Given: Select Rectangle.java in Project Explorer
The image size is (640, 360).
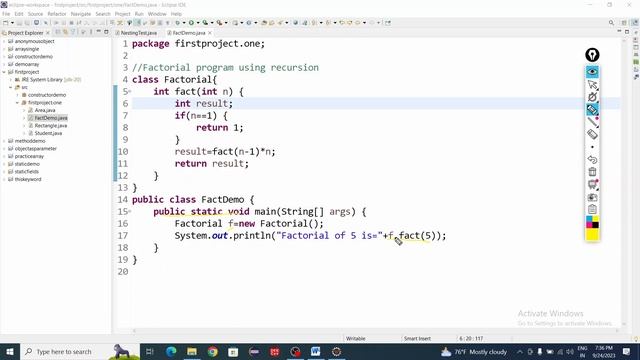Looking at the screenshot, I should (47, 126).
